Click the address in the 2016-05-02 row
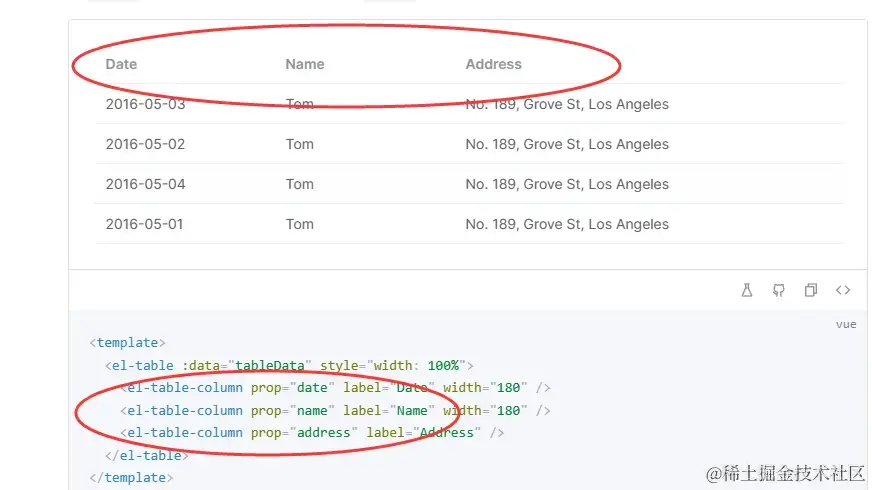 coord(567,145)
